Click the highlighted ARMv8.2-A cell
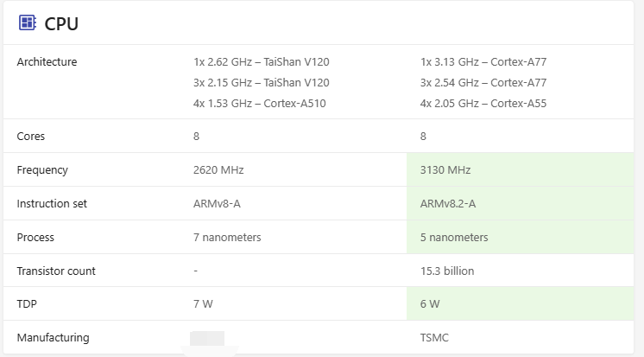644x357 pixels. pos(447,204)
